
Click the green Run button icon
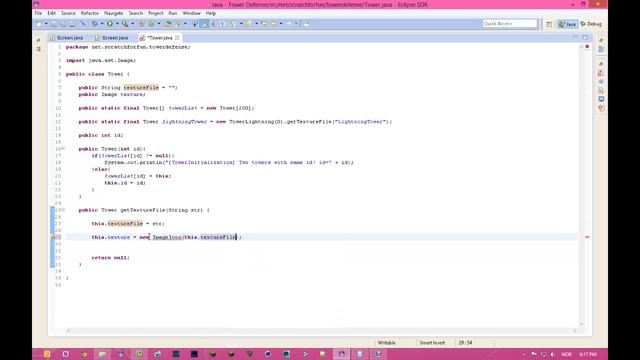click(110, 24)
